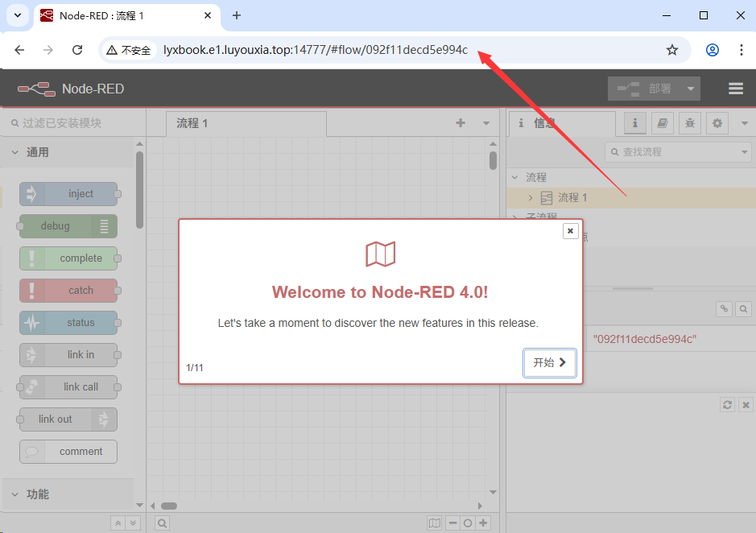
Task: Click the workspace vertical scrollbar thumb
Action: (x=493, y=160)
